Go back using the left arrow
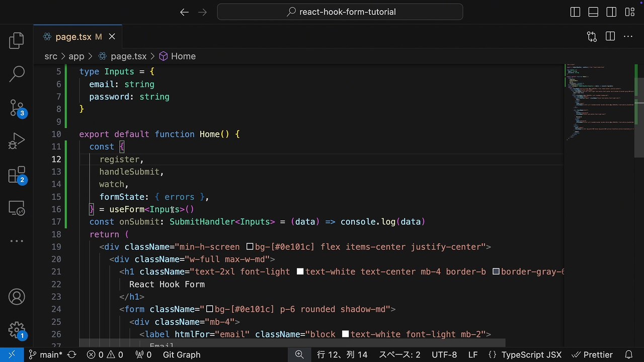This screenshot has height=362, width=644. click(185, 12)
